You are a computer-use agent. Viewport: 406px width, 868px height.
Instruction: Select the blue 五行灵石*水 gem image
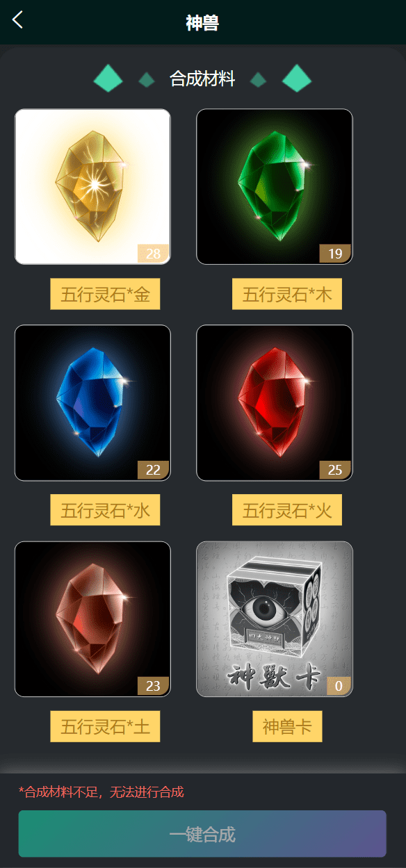pos(92,403)
